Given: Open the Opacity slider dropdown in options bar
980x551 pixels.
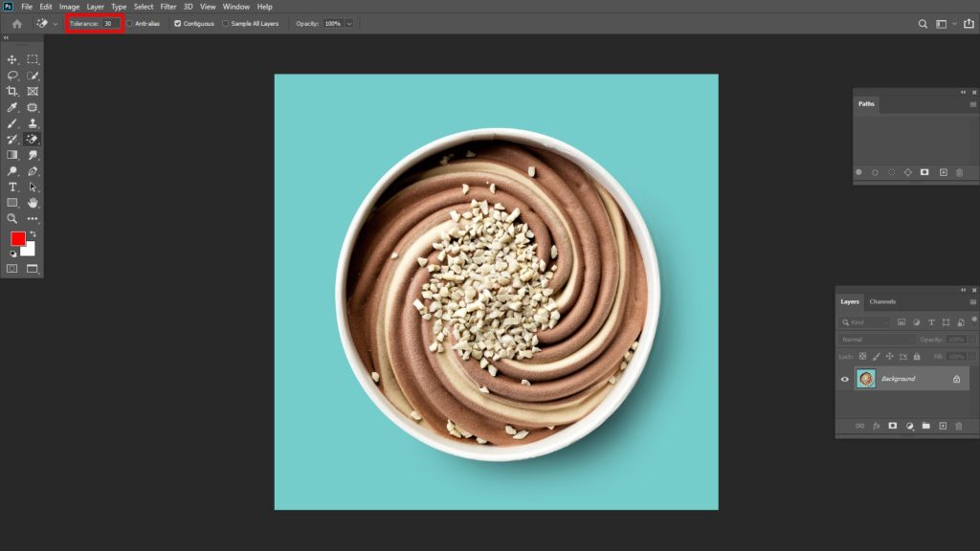Looking at the screenshot, I should (x=349, y=24).
